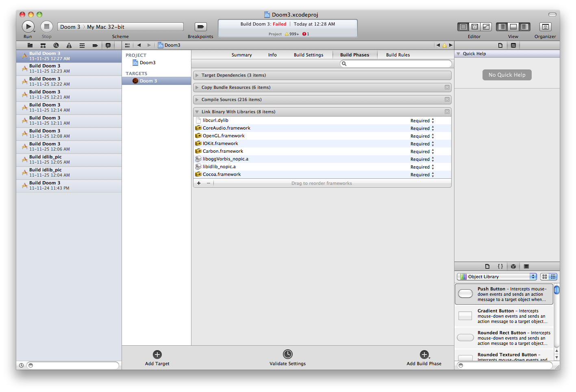This screenshot has height=392, width=576.
Task: Expand Compile Sources section
Action: pos(197,100)
